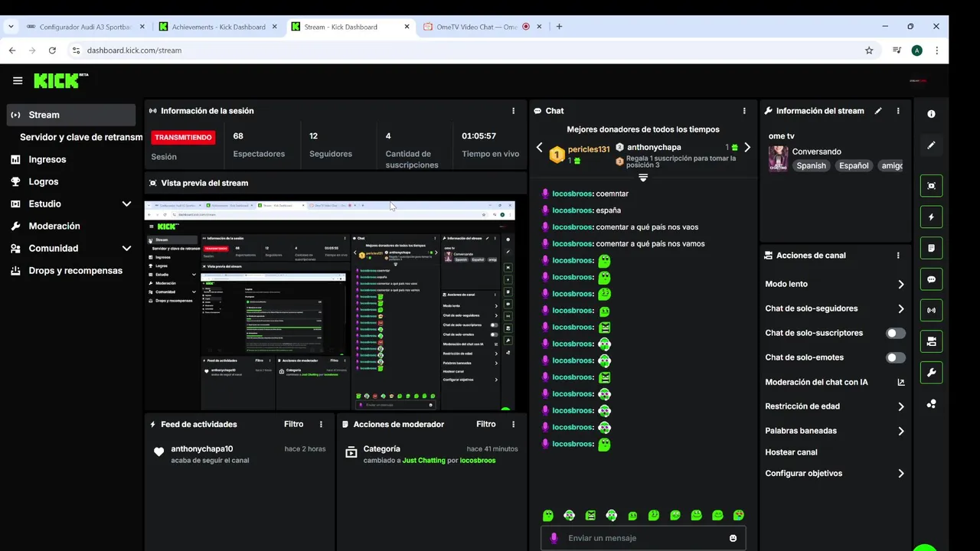This screenshot has height=551, width=980.
Task: Toggle the broadcast session info widget icon
Action: [x=931, y=311]
